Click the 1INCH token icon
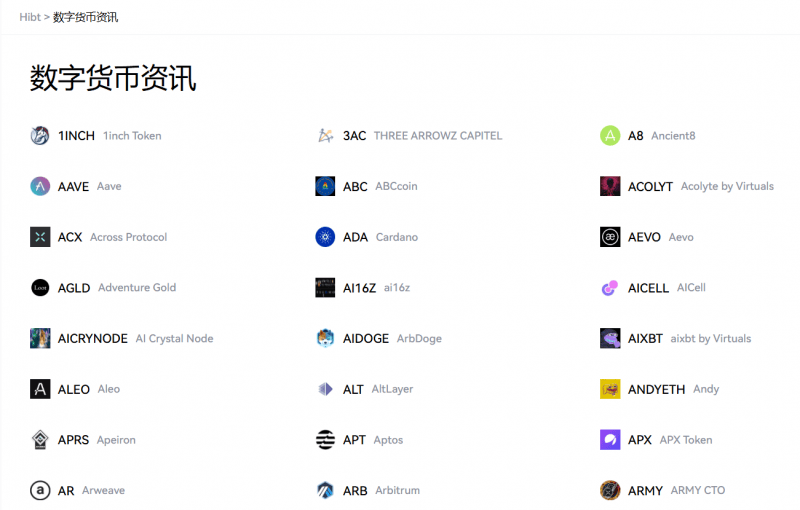This screenshot has height=510, width=800. [40, 136]
